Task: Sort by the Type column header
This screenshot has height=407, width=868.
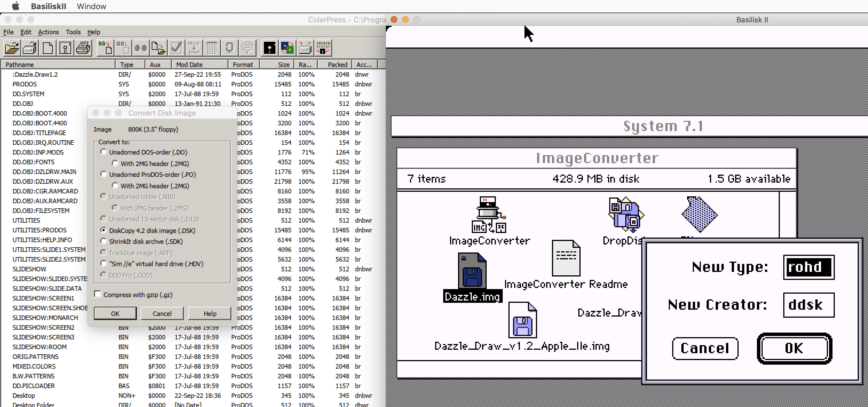Action: tap(131, 64)
